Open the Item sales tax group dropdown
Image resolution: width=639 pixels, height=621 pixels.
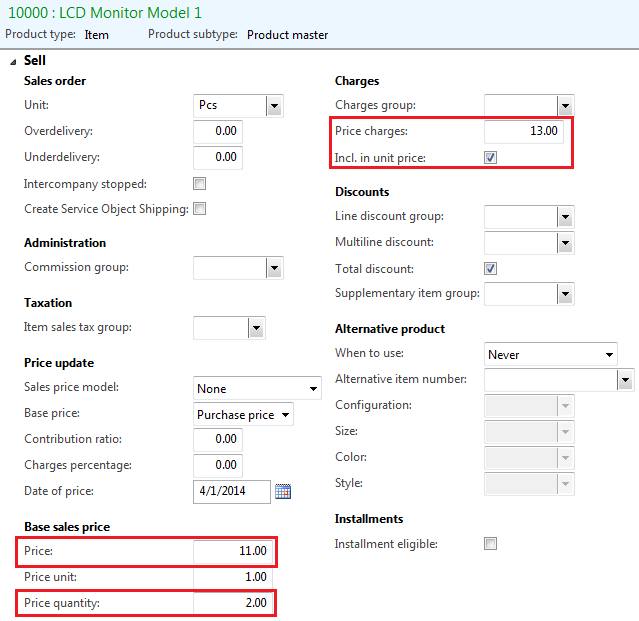point(256,328)
